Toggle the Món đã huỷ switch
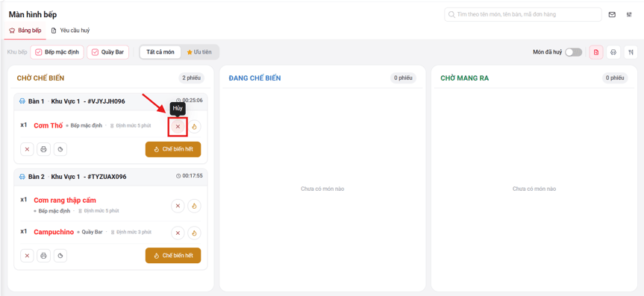The width and height of the screenshot is (644, 296). click(573, 52)
